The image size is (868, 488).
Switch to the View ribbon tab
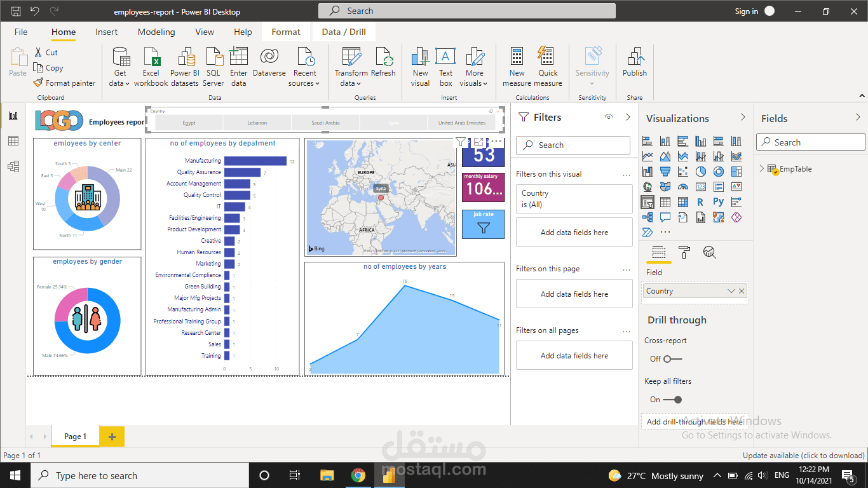pos(205,32)
